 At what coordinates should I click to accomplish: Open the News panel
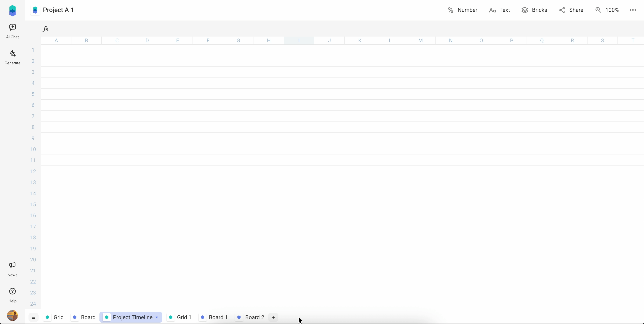coord(12,269)
